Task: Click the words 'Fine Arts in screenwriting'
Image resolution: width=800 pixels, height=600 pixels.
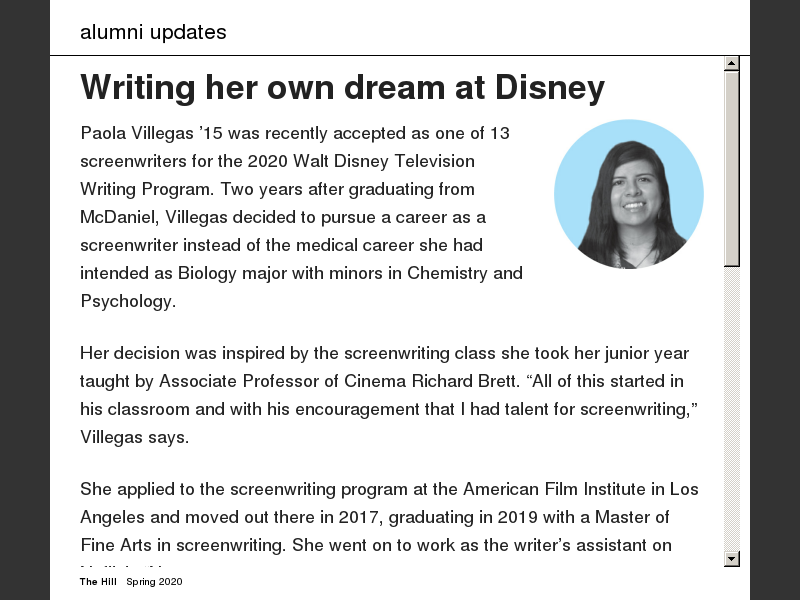Action: click(182, 545)
